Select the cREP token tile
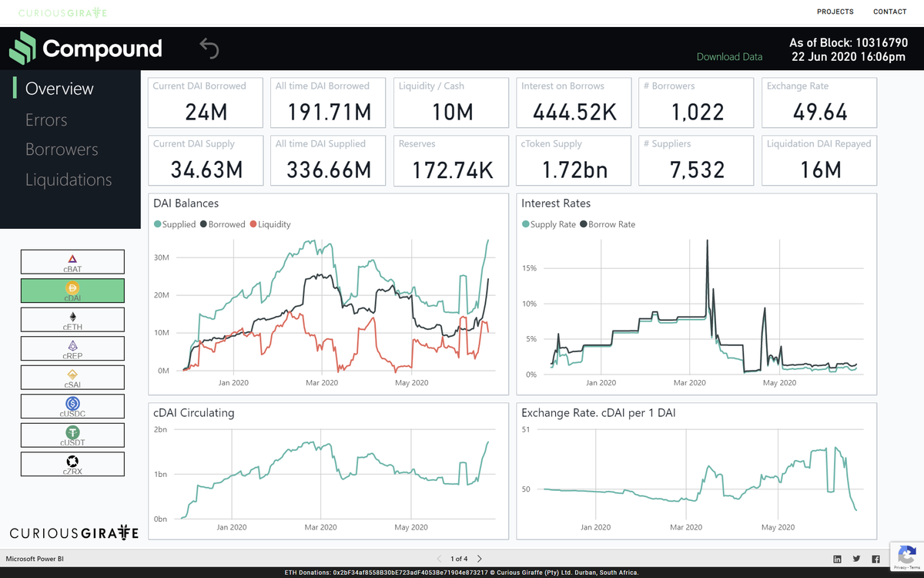Screen dimensions: 924x578 coord(72,348)
